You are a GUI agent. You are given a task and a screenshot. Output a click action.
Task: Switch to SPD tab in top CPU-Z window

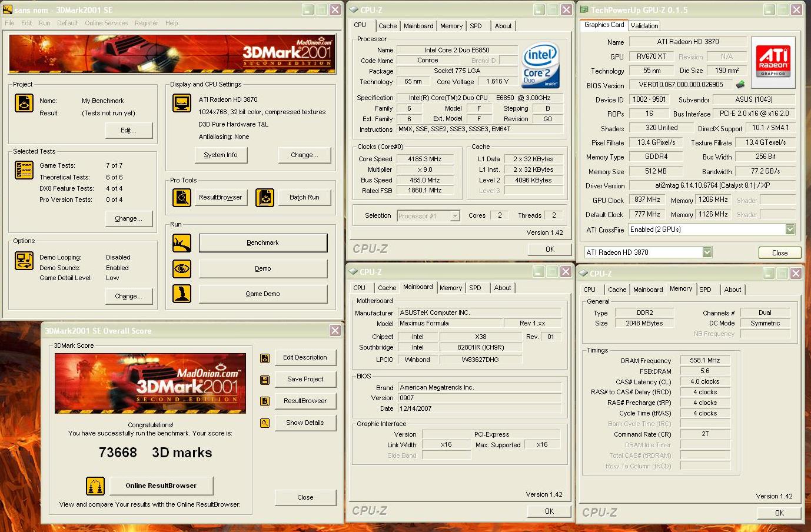476,26
